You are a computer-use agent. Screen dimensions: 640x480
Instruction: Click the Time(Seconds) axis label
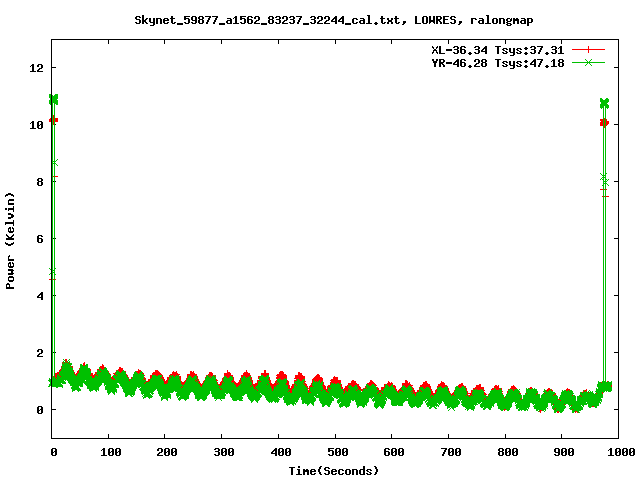334,471
